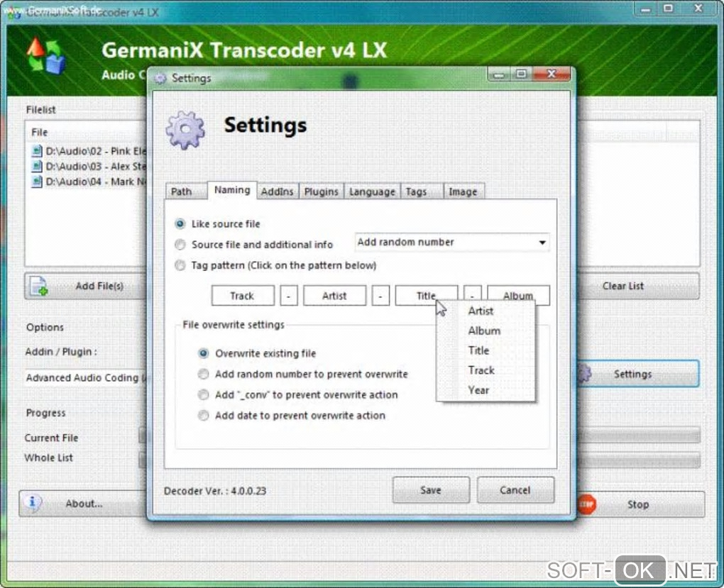Viewport: 724px width, 588px height.
Task: Click the Stop button in main window
Action: click(641, 504)
